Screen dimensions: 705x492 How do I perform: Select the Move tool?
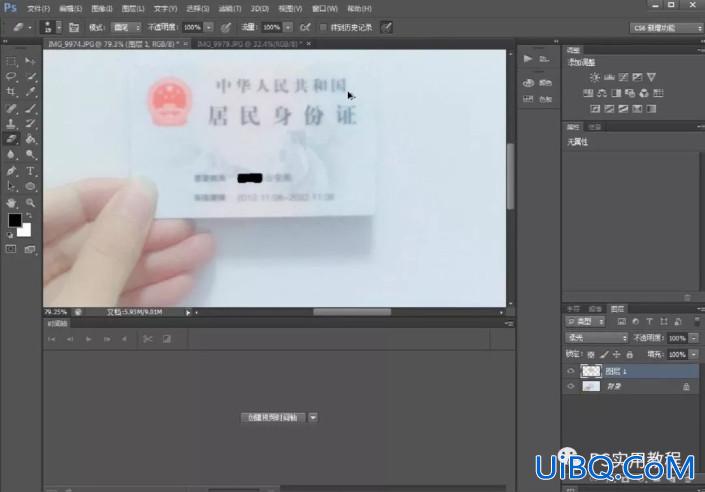click(30, 61)
